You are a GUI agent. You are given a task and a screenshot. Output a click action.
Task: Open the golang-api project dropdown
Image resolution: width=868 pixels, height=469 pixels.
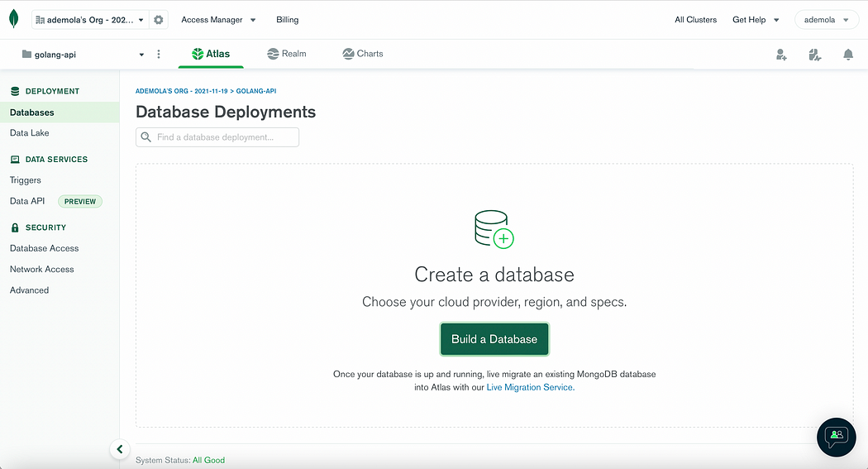(83, 55)
